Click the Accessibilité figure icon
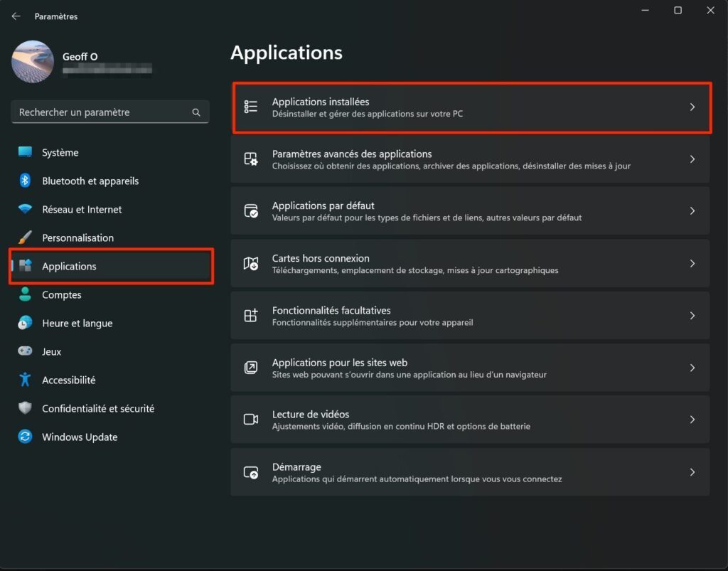728x571 pixels. [x=25, y=380]
